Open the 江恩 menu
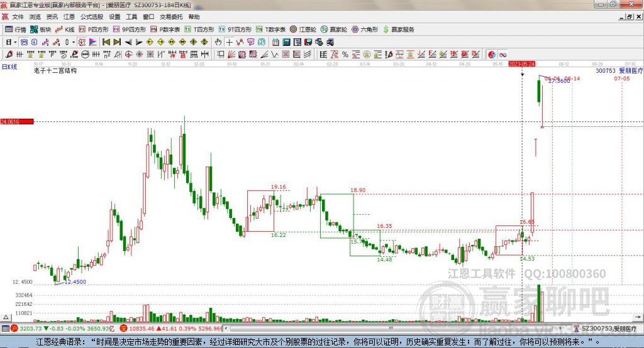The height and width of the screenshot is (348, 644). [x=69, y=17]
